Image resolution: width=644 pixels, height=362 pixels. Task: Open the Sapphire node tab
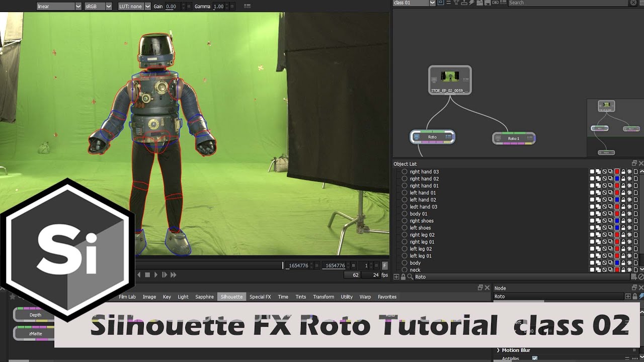point(204,297)
